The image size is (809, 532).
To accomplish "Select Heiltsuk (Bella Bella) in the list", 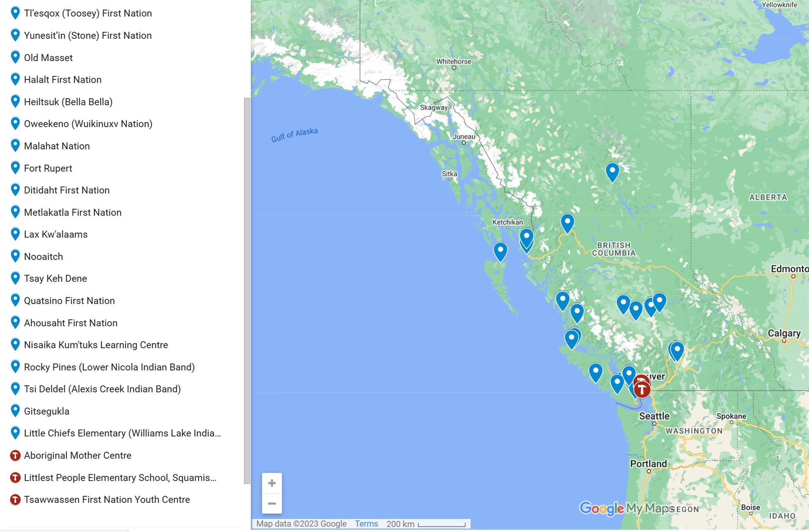I will 68,102.
